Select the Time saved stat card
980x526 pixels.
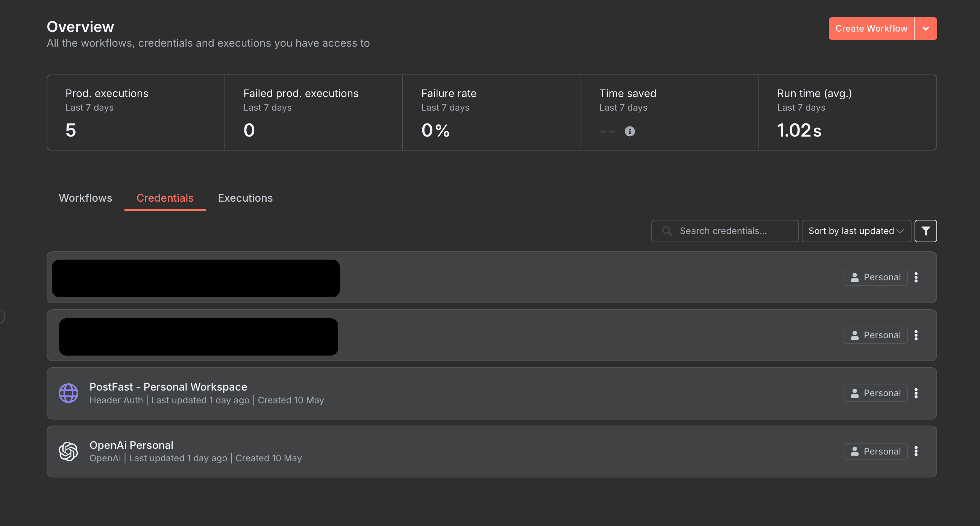point(670,112)
